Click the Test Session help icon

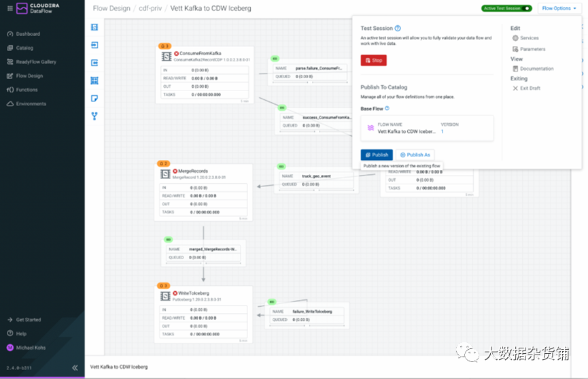pyautogui.click(x=398, y=28)
